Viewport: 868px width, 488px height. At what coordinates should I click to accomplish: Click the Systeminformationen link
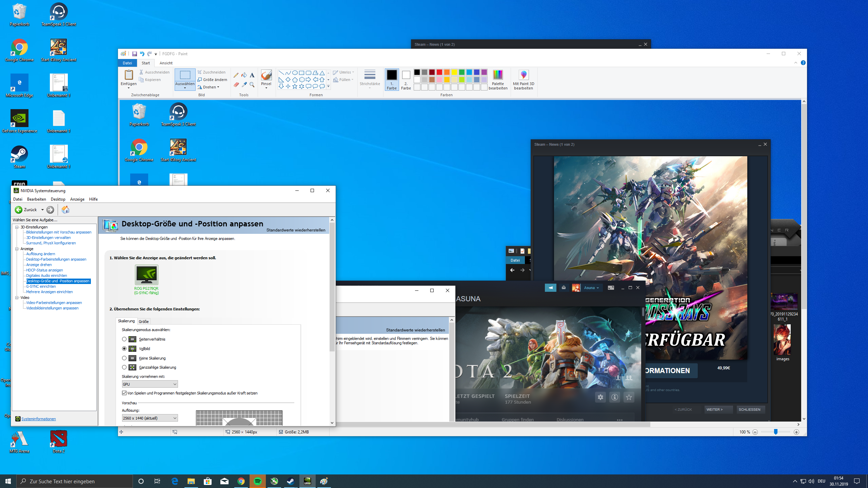pyautogui.click(x=38, y=419)
